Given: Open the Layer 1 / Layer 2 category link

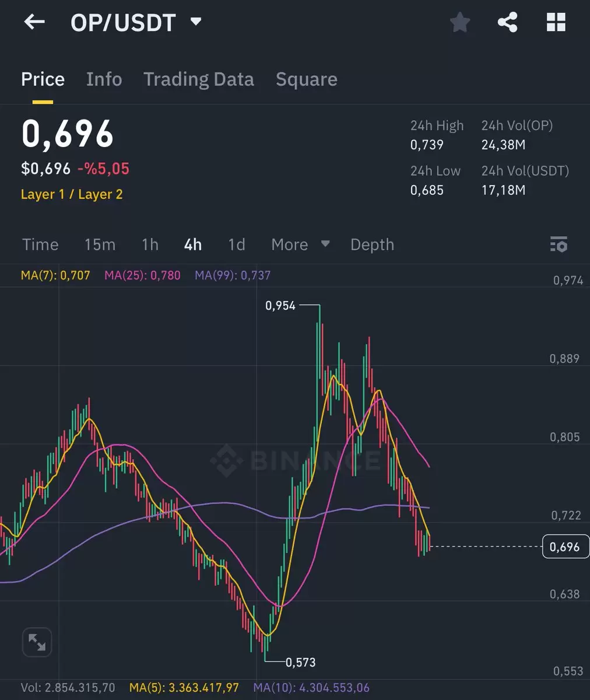Looking at the screenshot, I should pos(72,194).
